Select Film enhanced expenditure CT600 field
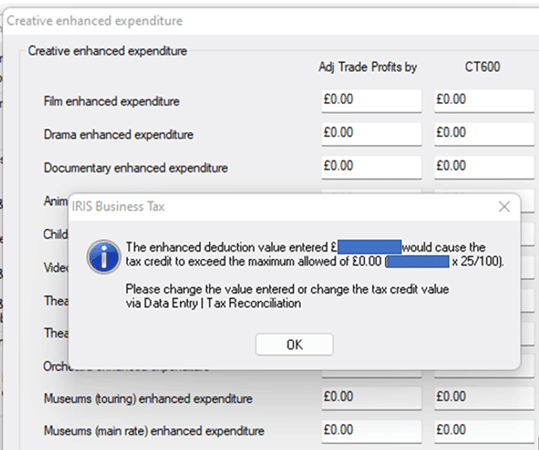The width and height of the screenshot is (539, 450). pos(484,101)
